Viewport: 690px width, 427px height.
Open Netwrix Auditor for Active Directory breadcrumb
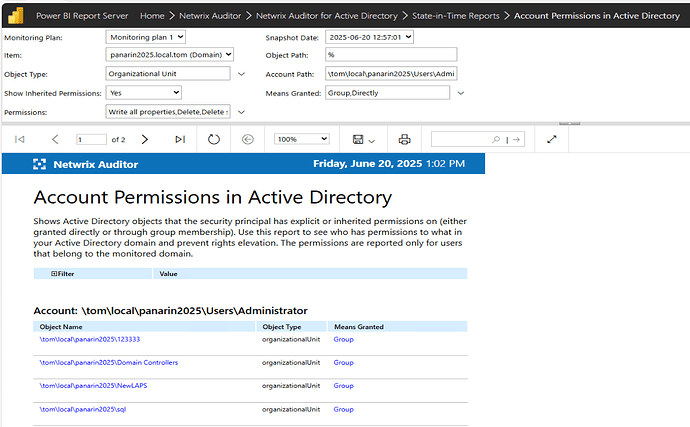(x=327, y=16)
